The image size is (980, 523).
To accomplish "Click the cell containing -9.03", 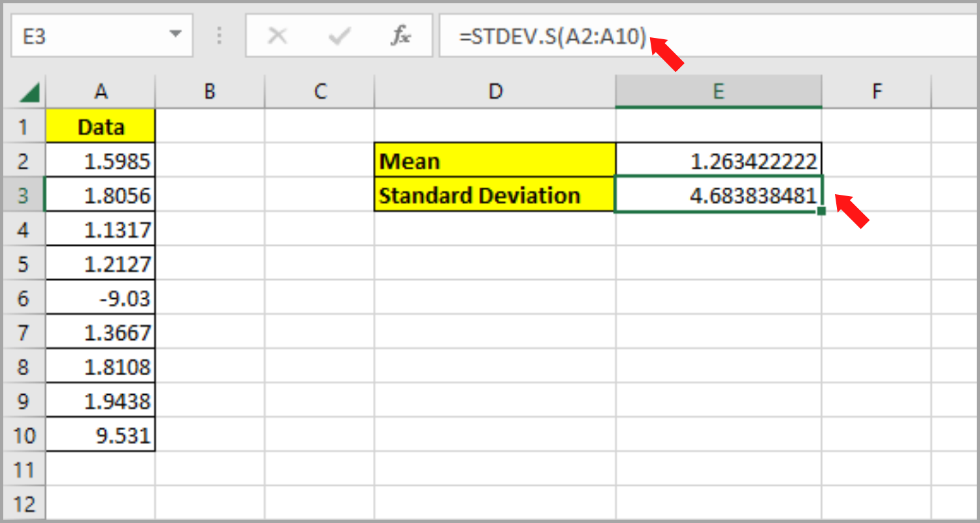I will (x=101, y=297).
